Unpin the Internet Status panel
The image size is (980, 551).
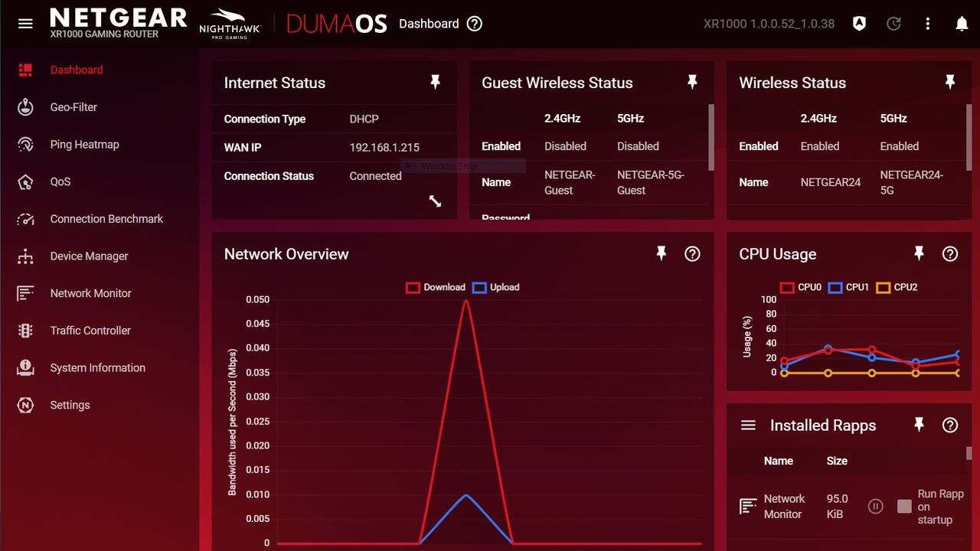pyautogui.click(x=436, y=83)
